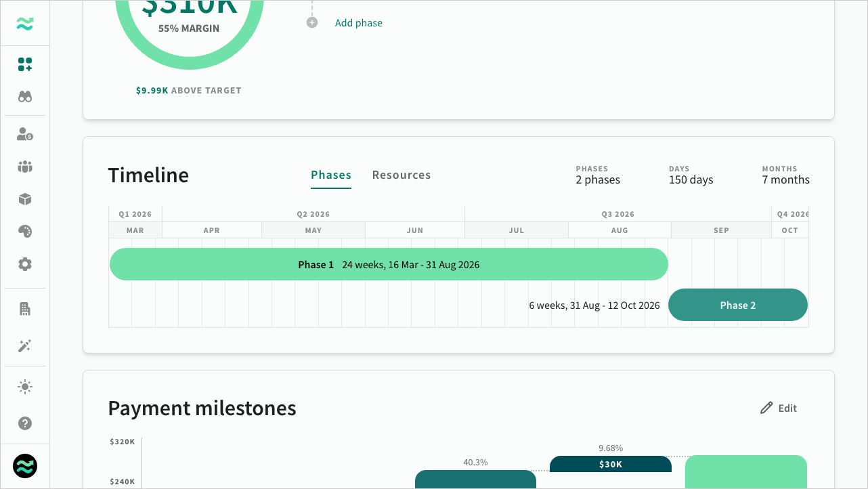Image resolution: width=868 pixels, height=489 pixels.
Task: Select the Phase 2 timeline bar
Action: [737, 305]
